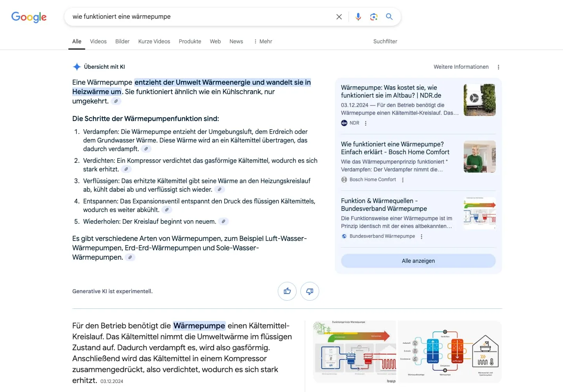Switch to the Bilder tab
The image size is (563, 392).
pyautogui.click(x=122, y=41)
